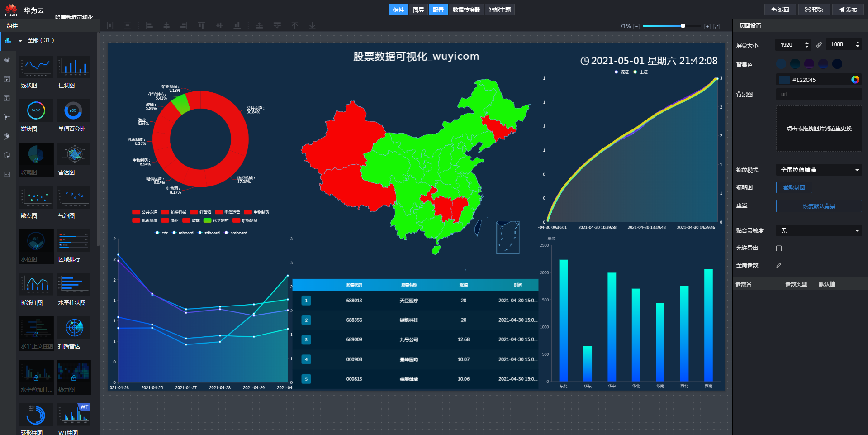This screenshot has width=868, height=435.
Task: Toggle the mboard series legend
Action: pos(183,233)
